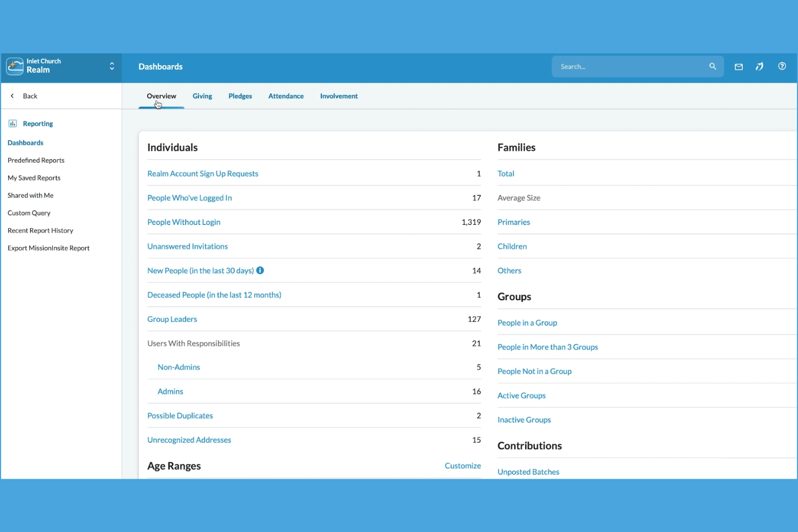Open the site switcher chevrons beside Realm
798x532 pixels.
pos(112,66)
